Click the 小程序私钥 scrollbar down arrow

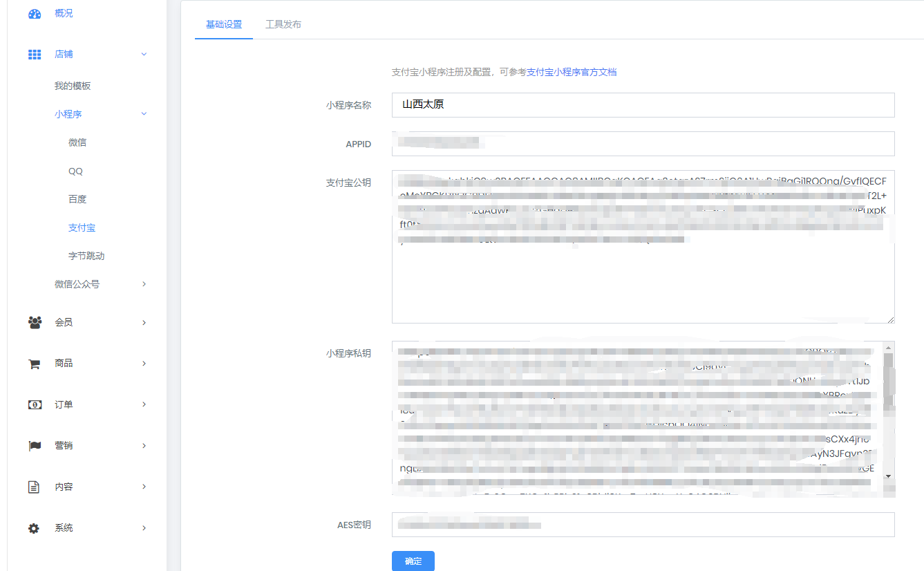pos(889,476)
